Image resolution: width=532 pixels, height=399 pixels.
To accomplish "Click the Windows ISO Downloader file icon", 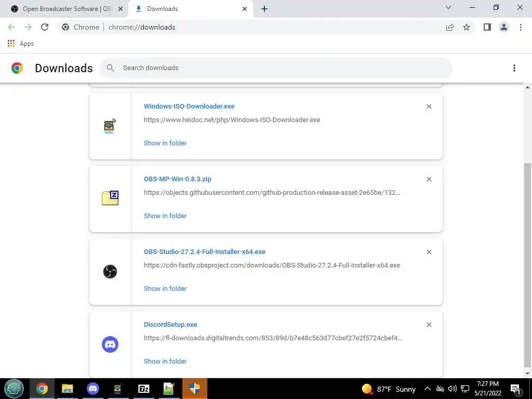I will click(110, 126).
